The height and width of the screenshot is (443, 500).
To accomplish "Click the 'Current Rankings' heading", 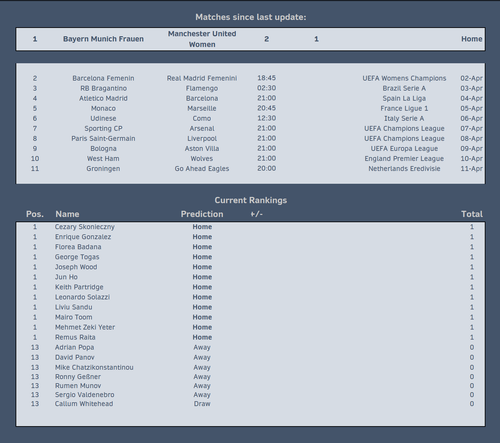I will [x=251, y=200].
